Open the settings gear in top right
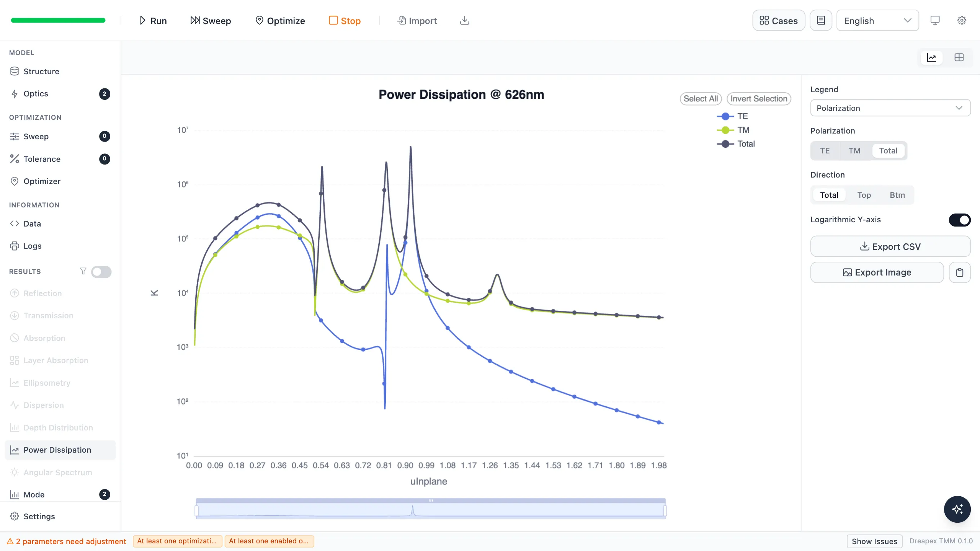Image resolution: width=980 pixels, height=551 pixels. pos(962,21)
